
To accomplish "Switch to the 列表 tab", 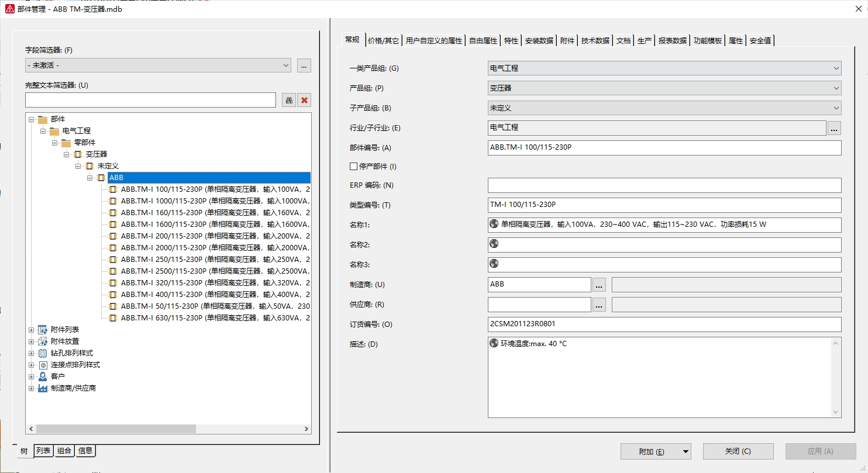I will coord(43,451).
